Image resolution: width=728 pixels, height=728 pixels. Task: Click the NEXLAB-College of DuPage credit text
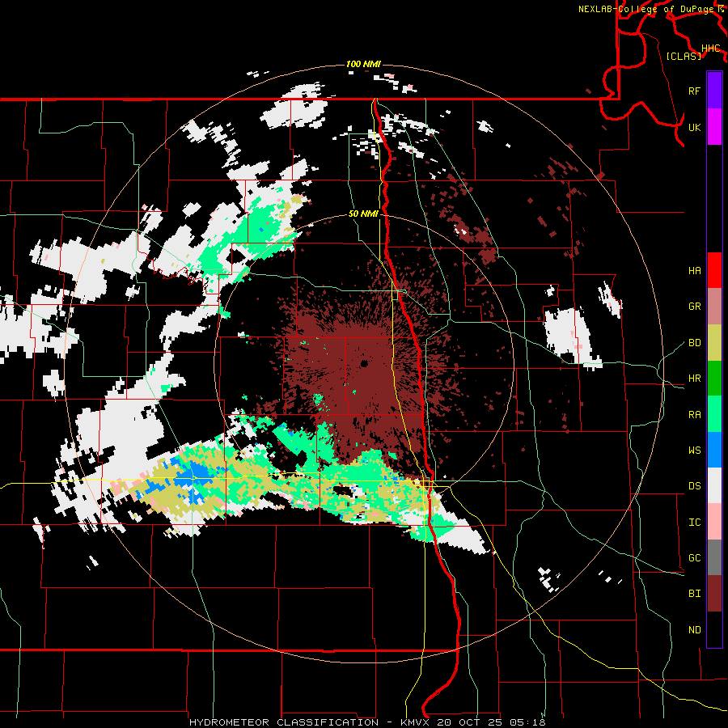coord(645,9)
